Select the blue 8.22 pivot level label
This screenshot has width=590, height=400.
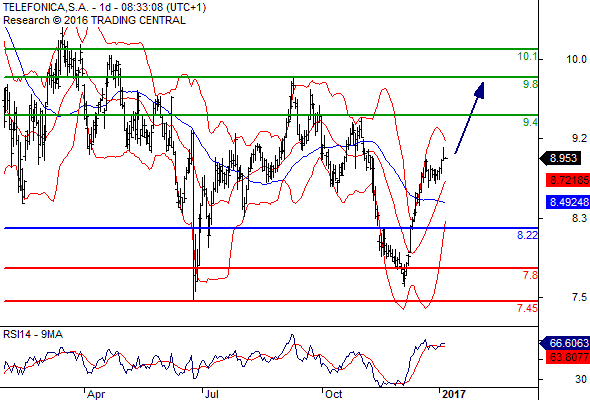pos(528,235)
